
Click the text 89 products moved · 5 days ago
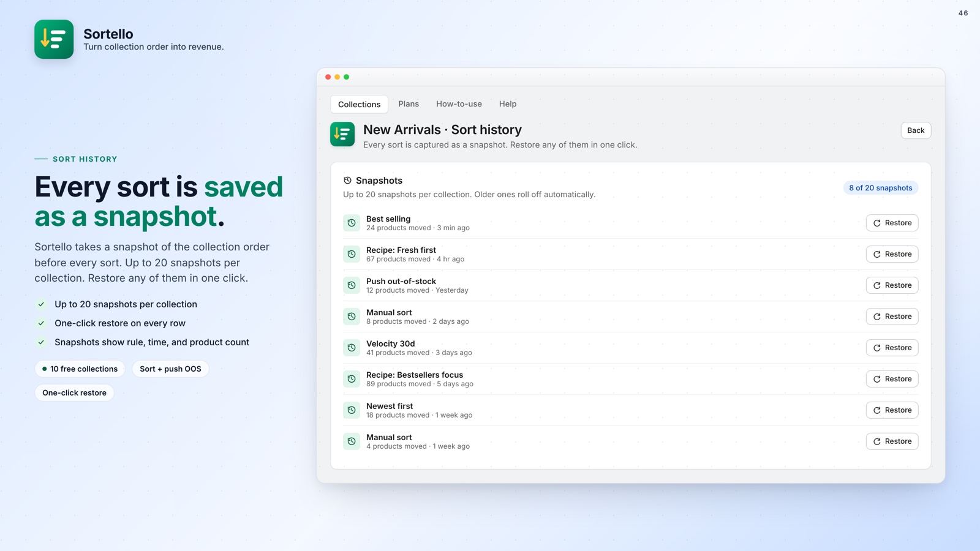point(420,384)
